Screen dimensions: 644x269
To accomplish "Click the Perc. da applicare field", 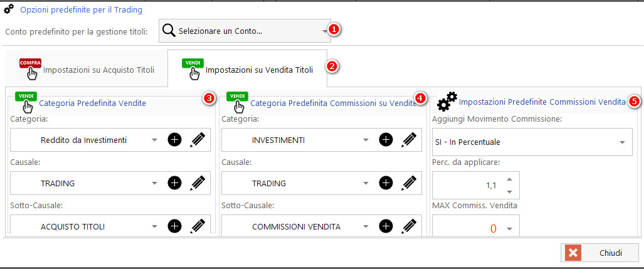I will [467, 185].
